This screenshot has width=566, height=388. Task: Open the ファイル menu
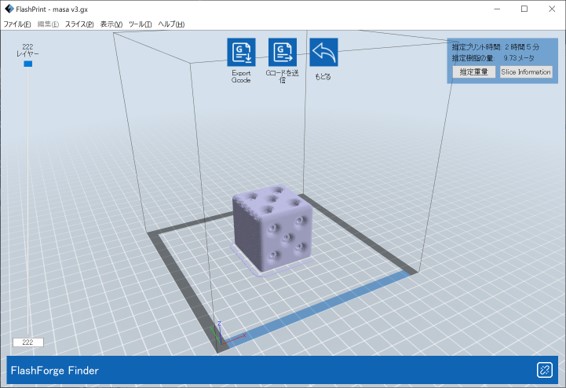(x=17, y=24)
